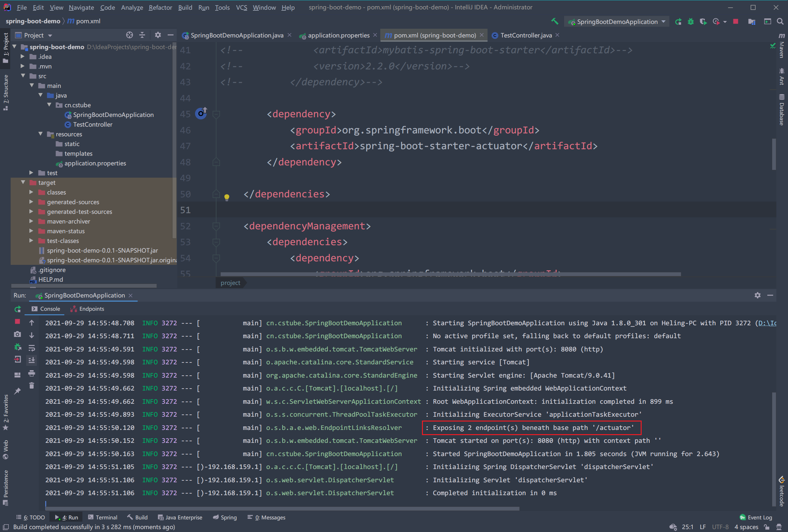Toggle Structure tool window stripe

(5, 92)
